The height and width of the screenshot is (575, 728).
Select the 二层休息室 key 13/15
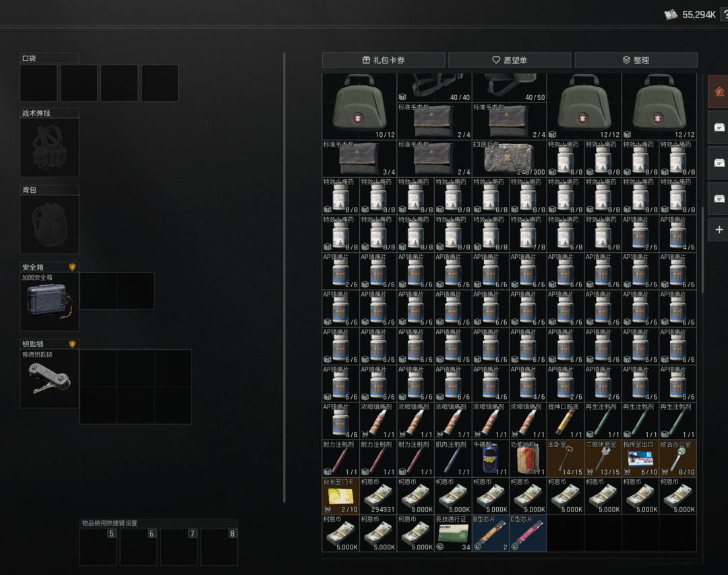(x=603, y=458)
